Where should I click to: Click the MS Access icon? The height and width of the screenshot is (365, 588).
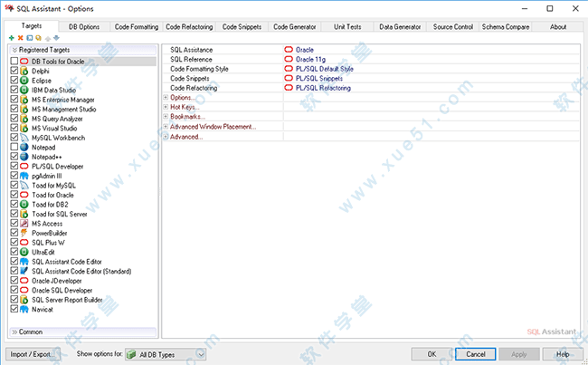tap(24, 223)
